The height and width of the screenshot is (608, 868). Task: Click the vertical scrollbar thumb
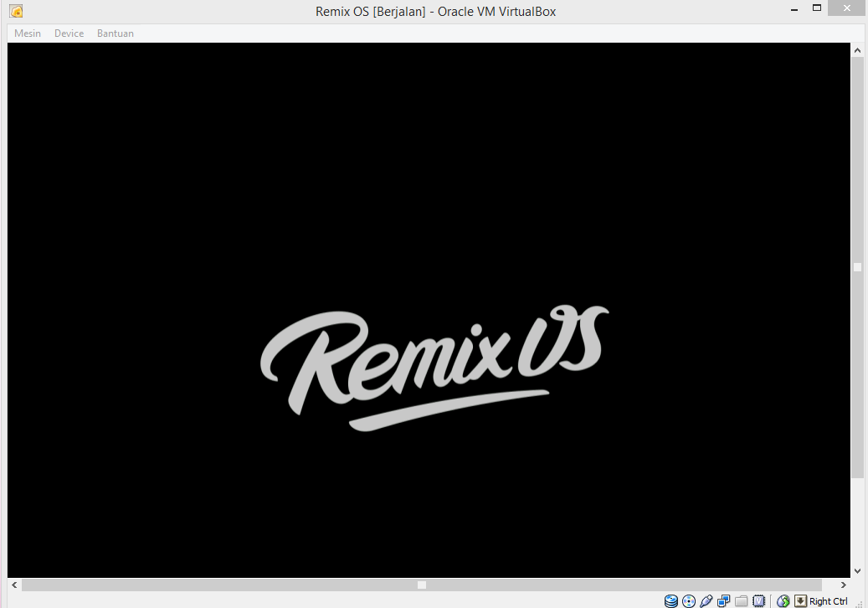click(x=857, y=267)
